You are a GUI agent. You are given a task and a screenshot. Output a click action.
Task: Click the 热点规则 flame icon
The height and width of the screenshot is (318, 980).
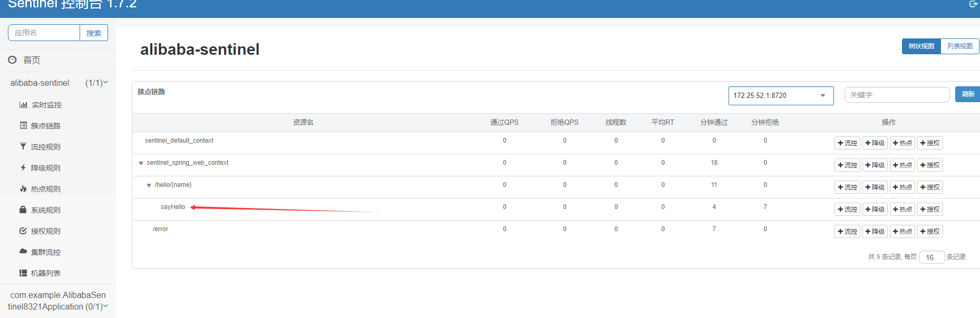[23, 188]
